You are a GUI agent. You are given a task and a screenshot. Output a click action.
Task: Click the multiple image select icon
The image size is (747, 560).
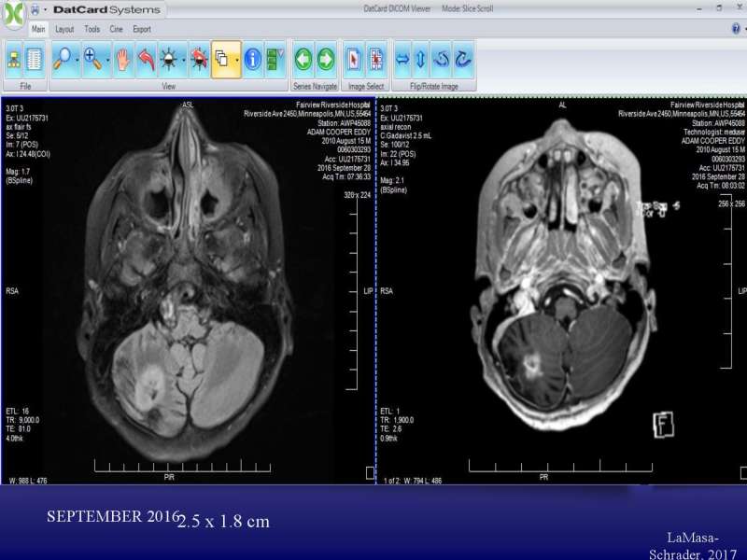click(376, 60)
